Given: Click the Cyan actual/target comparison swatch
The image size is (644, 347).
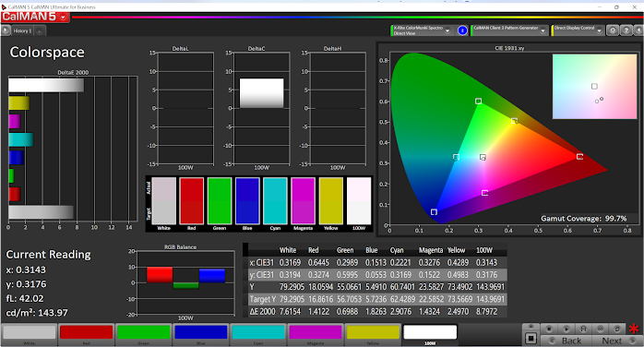Looking at the screenshot, I should point(275,201).
